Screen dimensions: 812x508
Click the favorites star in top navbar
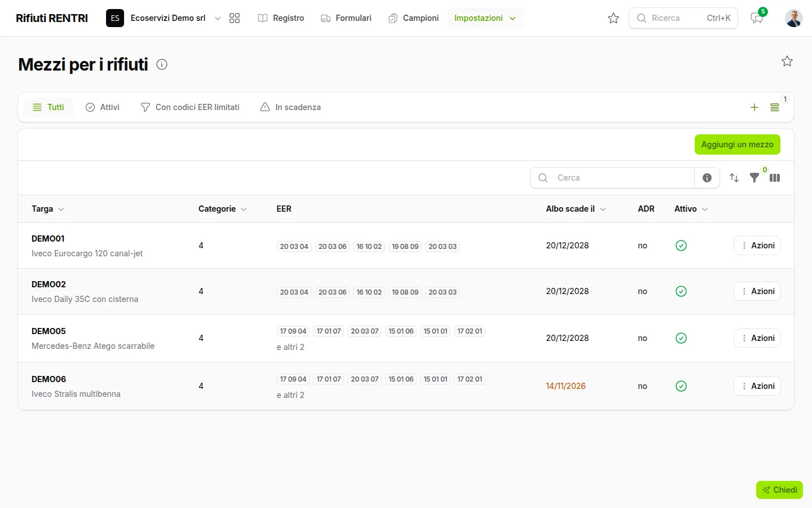point(614,18)
